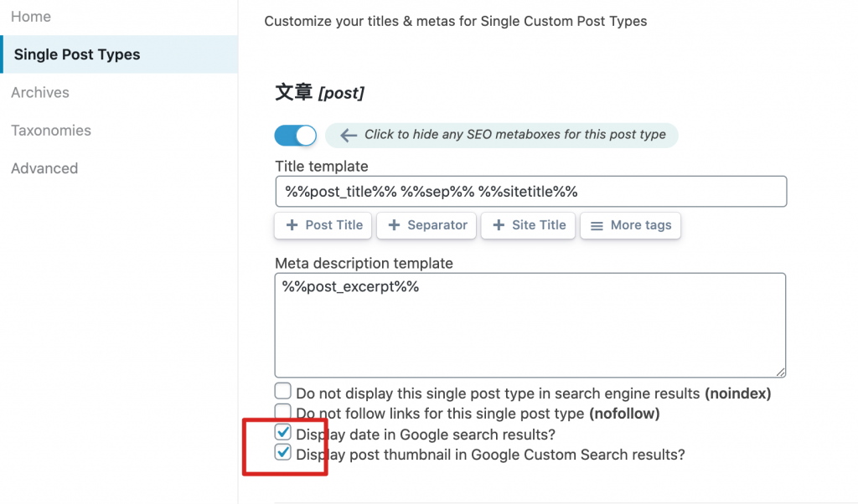Click the textarea resize handle corner
The height and width of the screenshot is (504, 858).
point(781,372)
